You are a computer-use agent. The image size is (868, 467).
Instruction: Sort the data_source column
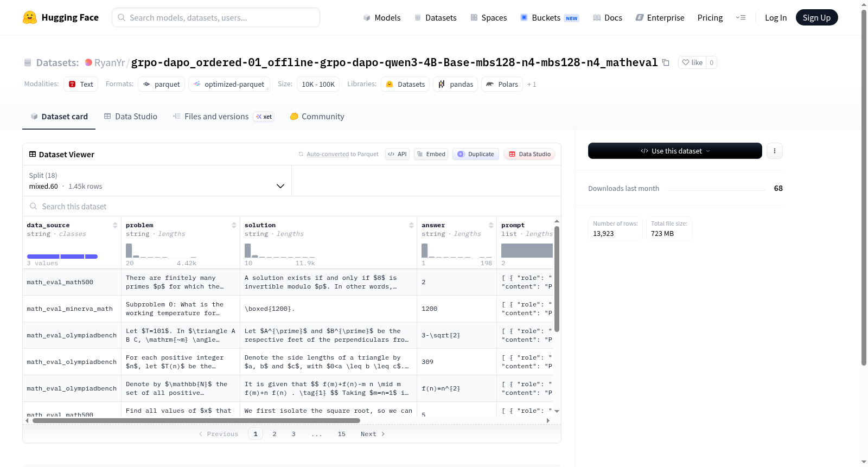[x=115, y=225]
